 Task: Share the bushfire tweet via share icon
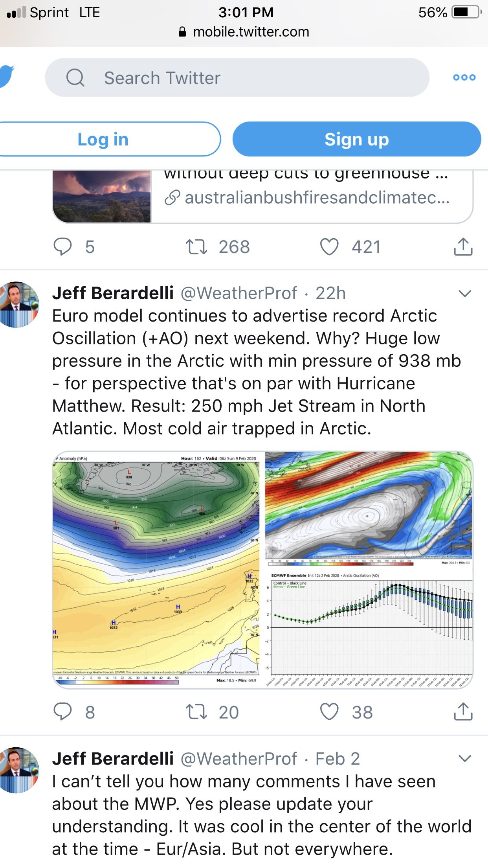tap(463, 246)
